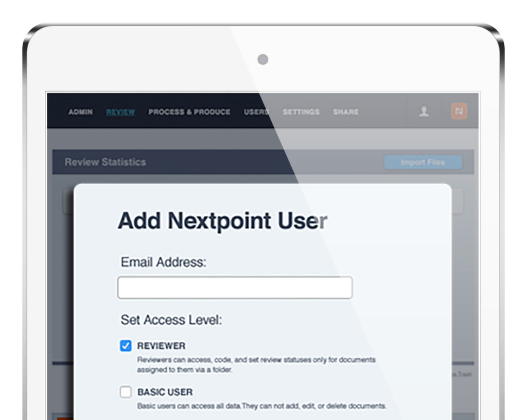
Task: Click the Email Address input field
Action: (x=235, y=287)
